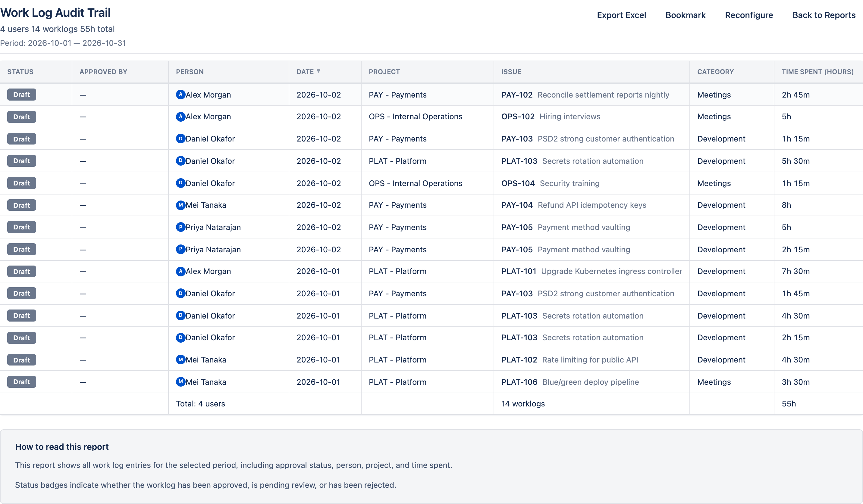The width and height of the screenshot is (863, 504).
Task: Click Draft badge in the PLAT-106 row
Action: (22, 382)
